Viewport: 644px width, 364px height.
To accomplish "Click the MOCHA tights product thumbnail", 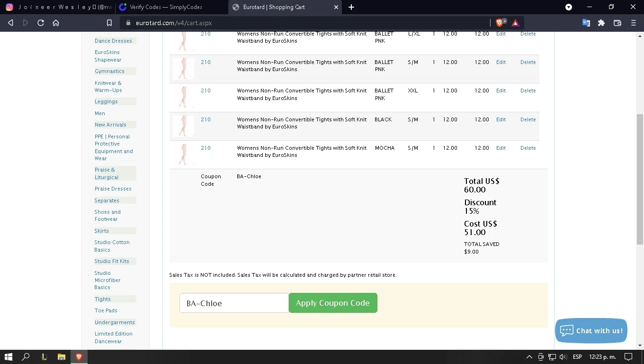I will pyautogui.click(x=183, y=155).
